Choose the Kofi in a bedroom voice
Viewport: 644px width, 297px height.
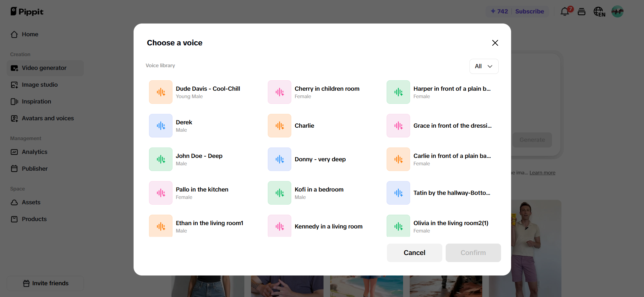coord(319,189)
